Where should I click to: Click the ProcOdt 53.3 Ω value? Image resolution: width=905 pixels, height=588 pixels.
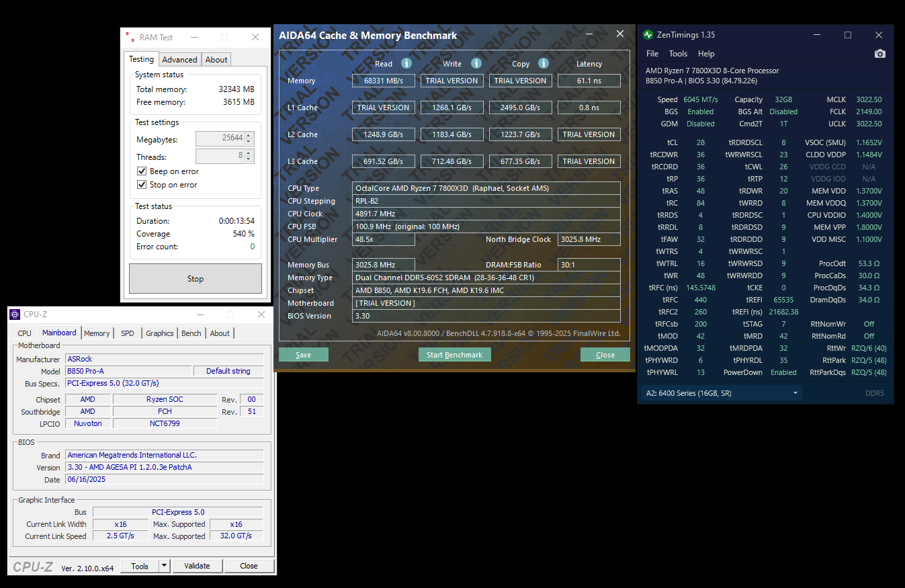(x=869, y=263)
